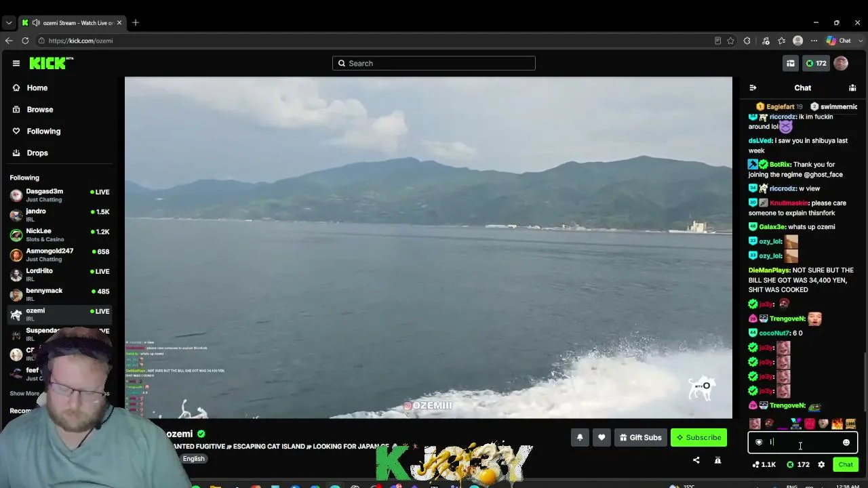Click DieManPlays username in chat
Viewport: 868px width, 488px height.
point(768,270)
